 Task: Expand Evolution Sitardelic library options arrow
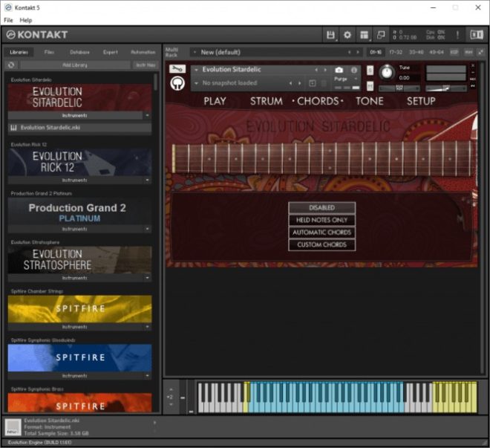147,115
